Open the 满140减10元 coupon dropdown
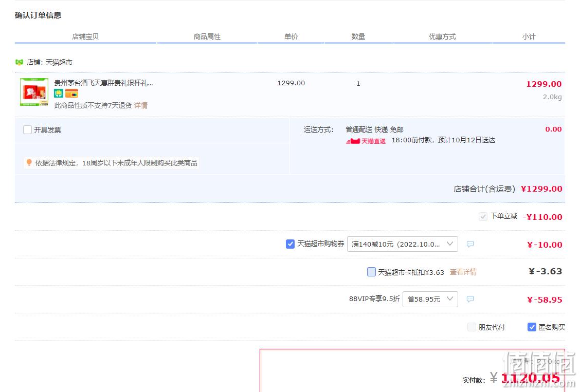Viewport: 580px width, 392px height. (403, 244)
